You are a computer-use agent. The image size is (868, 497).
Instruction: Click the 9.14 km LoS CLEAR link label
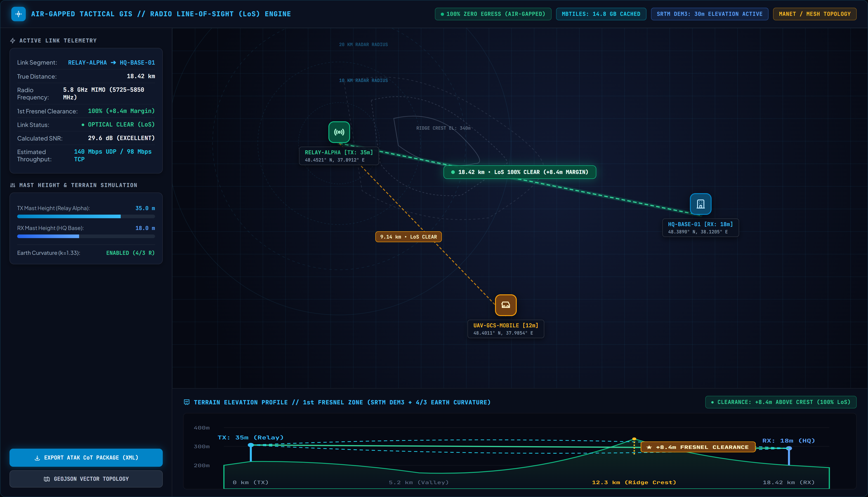click(x=408, y=237)
